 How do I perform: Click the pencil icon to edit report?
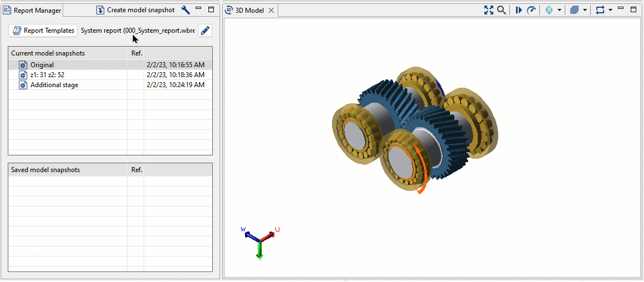click(205, 31)
